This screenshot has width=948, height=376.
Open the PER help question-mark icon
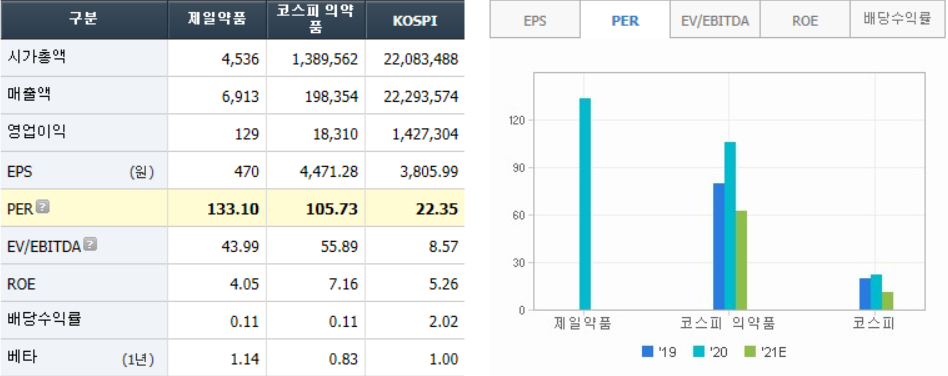[x=42, y=207]
